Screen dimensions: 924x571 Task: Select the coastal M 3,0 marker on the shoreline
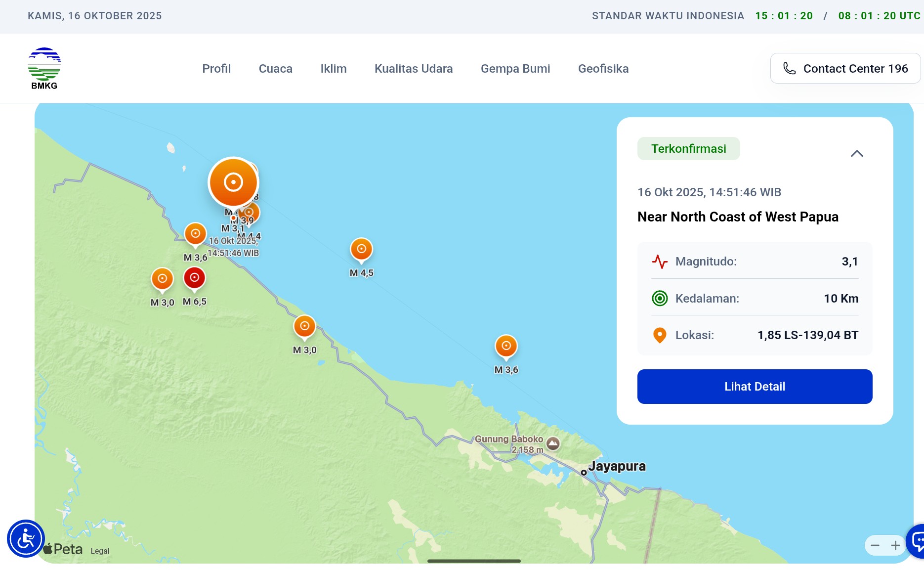pos(304,326)
